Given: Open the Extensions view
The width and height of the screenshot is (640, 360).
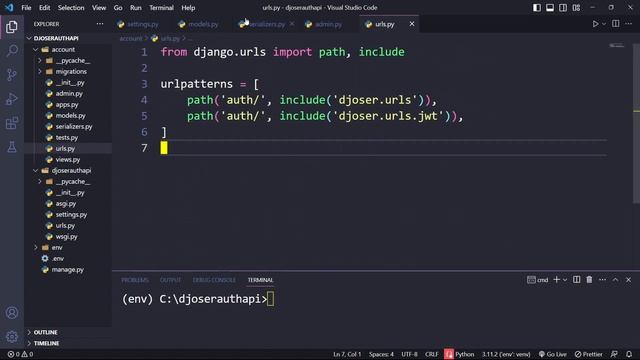Looking at the screenshot, I should point(12,123).
